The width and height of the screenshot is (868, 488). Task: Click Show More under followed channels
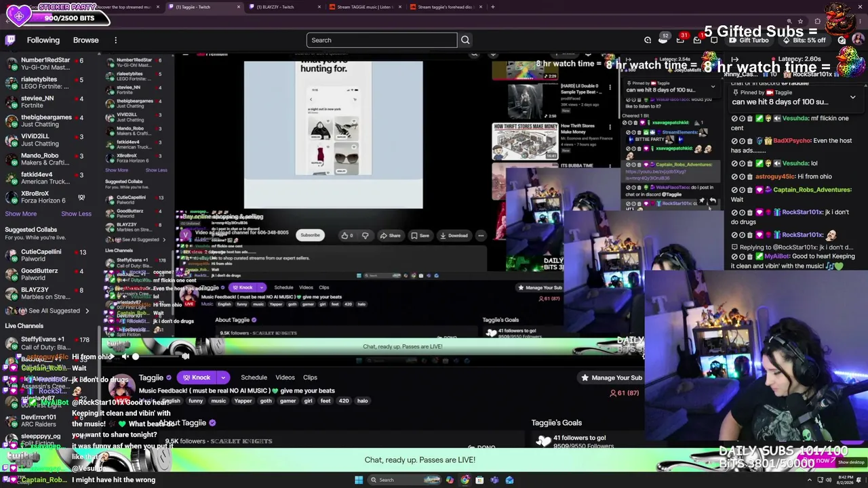tap(21, 213)
